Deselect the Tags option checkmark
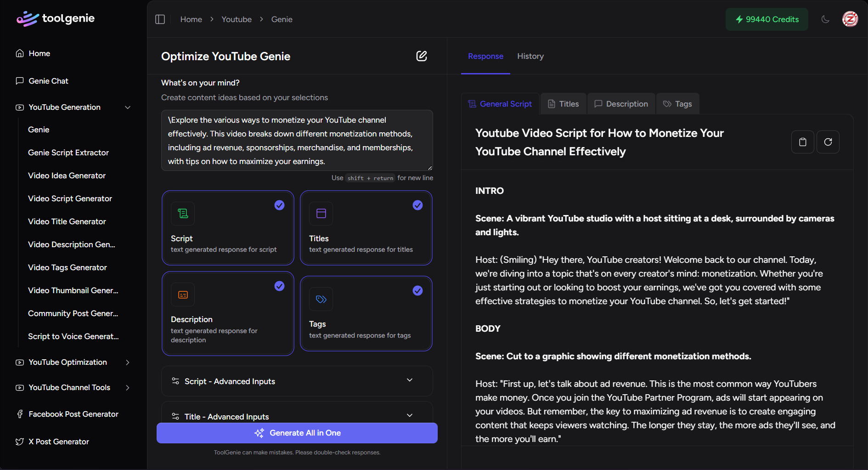The width and height of the screenshot is (868, 470). (x=417, y=291)
